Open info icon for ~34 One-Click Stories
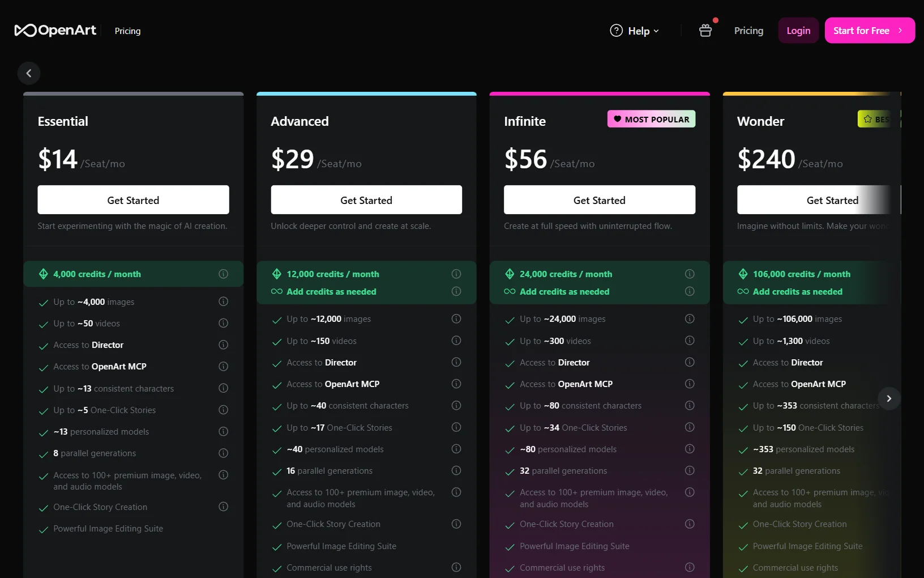This screenshot has height=578, width=924. 690,427
